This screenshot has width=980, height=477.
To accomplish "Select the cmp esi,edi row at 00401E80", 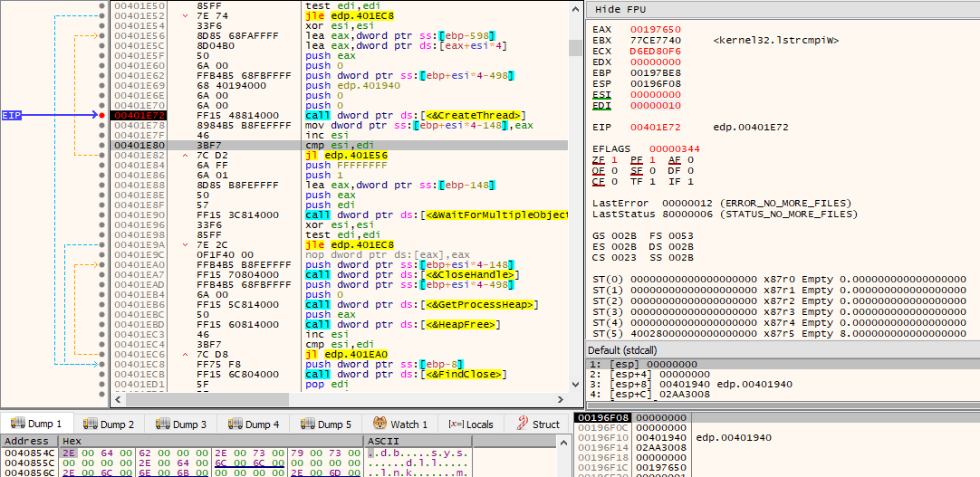I will coord(340,146).
